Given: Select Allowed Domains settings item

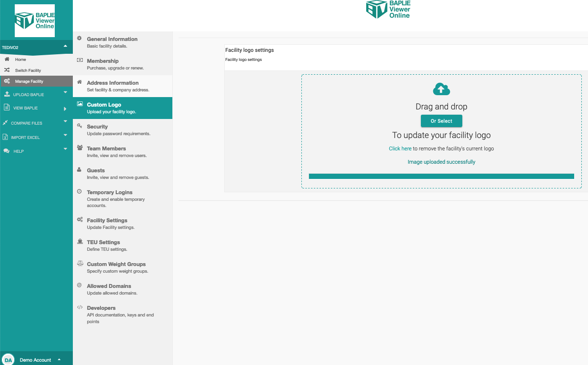Looking at the screenshot, I should pyautogui.click(x=109, y=286).
